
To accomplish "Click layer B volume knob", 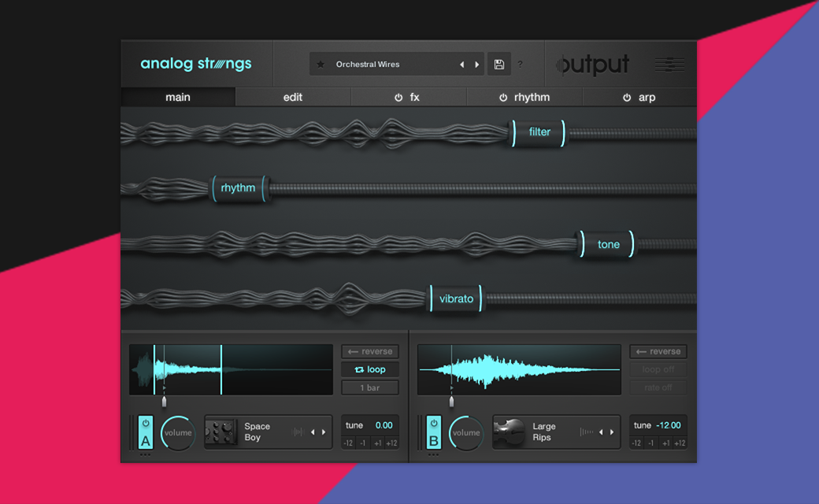I will coord(466,432).
